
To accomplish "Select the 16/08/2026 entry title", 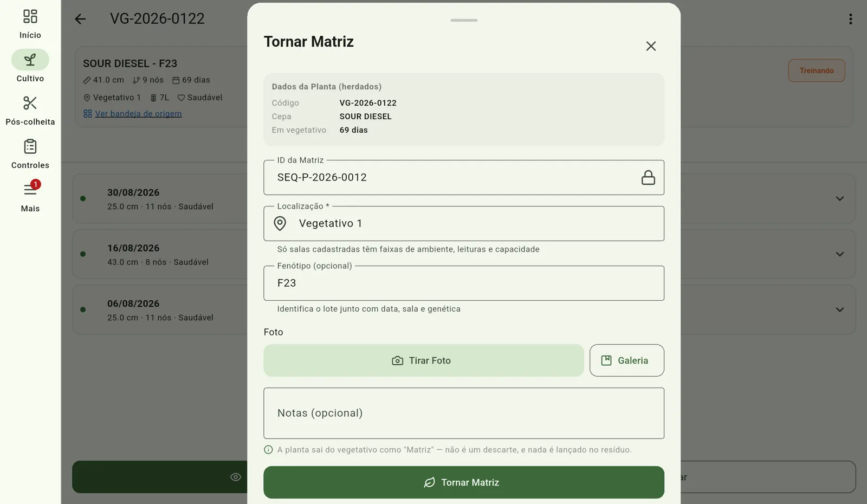I will pos(133,248).
